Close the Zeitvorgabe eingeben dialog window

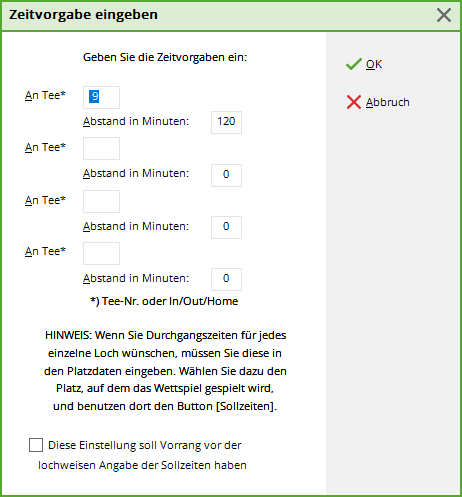coord(444,15)
